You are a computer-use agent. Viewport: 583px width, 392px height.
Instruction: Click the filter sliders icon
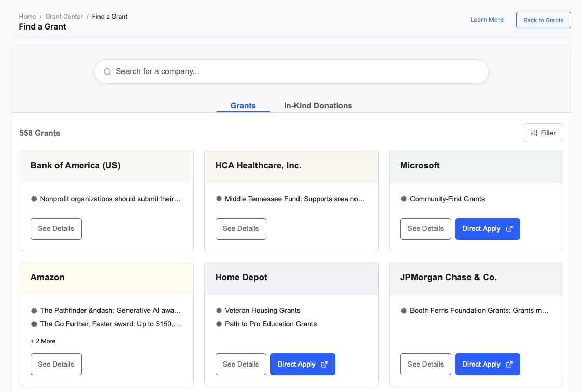tap(534, 133)
